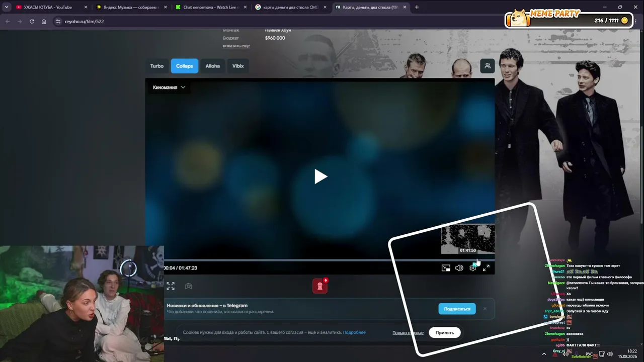Close the Google search tab
Screen dimensions: 644x362
pos(325,7)
